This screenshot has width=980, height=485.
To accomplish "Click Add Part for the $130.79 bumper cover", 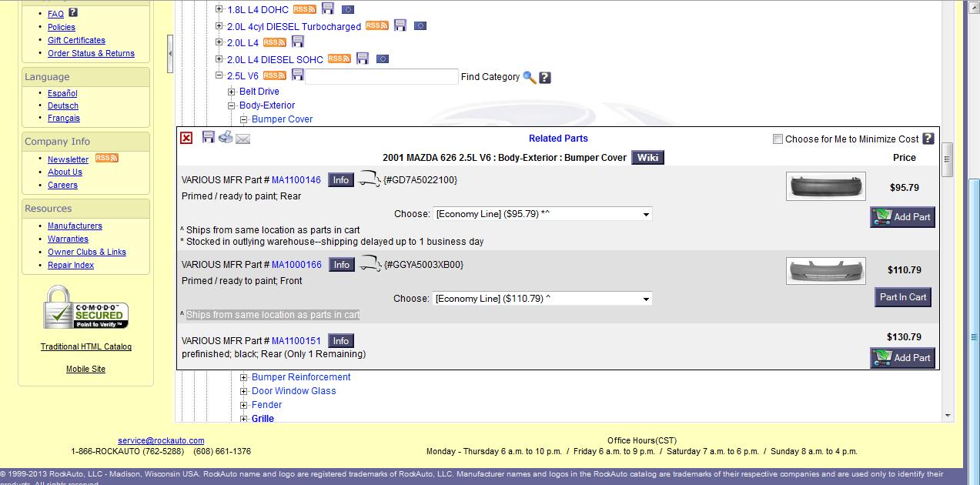I will coord(903,358).
